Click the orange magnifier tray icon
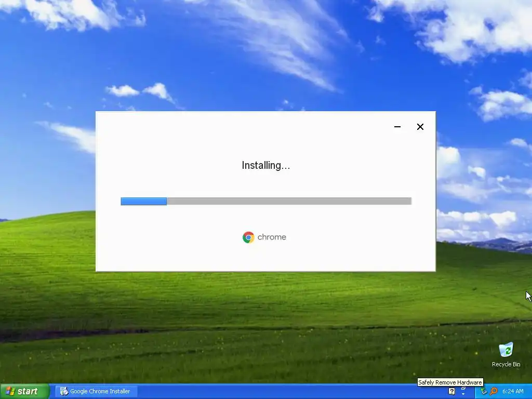 click(x=494, y=391)
